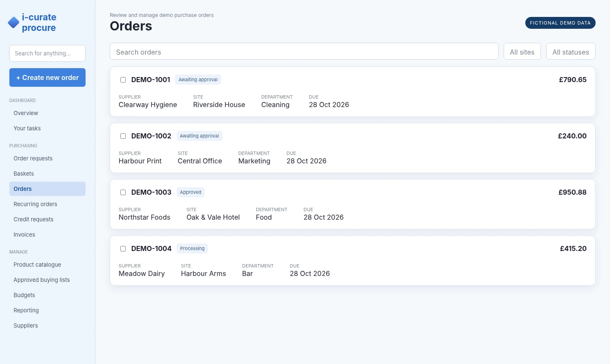The image size is (610, 364).
Task: Toggle the checkbox beside DEMO-1004
Action: 123,248
